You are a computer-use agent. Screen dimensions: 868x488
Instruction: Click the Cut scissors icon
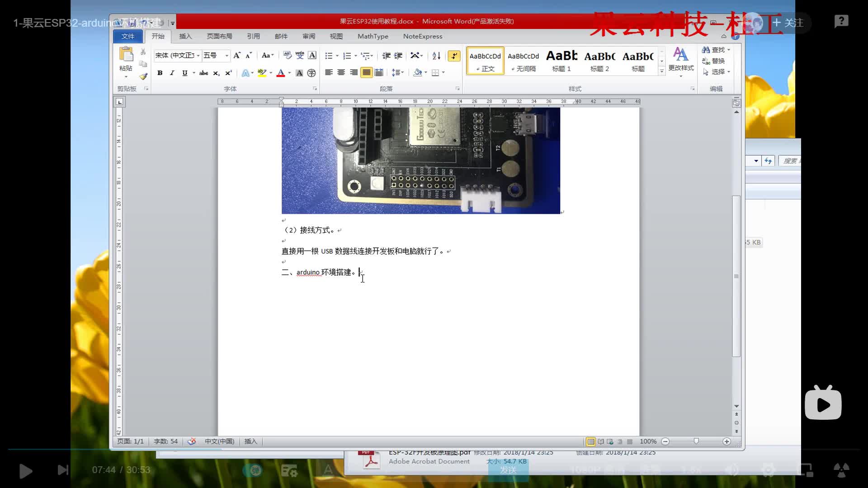tap(143, 52)
